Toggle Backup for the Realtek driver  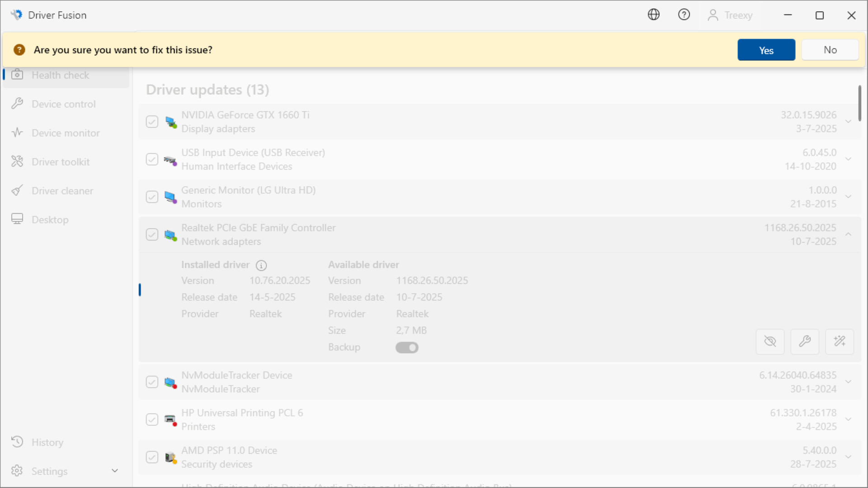(x=406, y=347)
